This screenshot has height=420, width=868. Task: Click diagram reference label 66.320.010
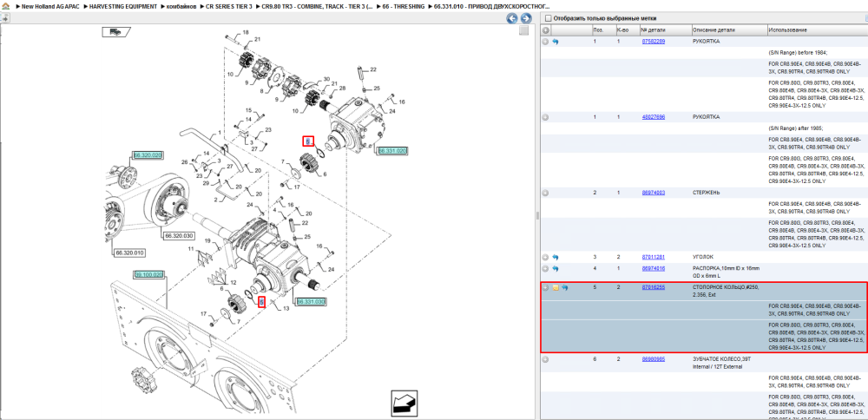tap(129, 253)
